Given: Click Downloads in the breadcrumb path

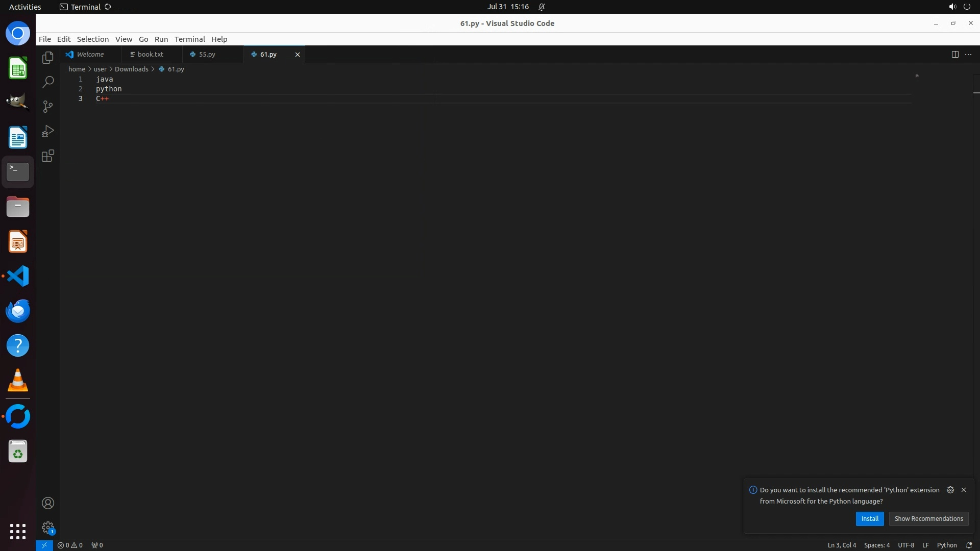Looking at the screenshot, I should click(131, 69).
